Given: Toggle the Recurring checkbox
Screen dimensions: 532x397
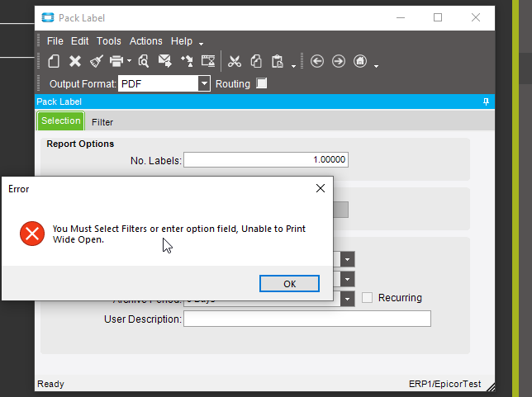Looking at the screenshot, I should [x=367, y=298].
